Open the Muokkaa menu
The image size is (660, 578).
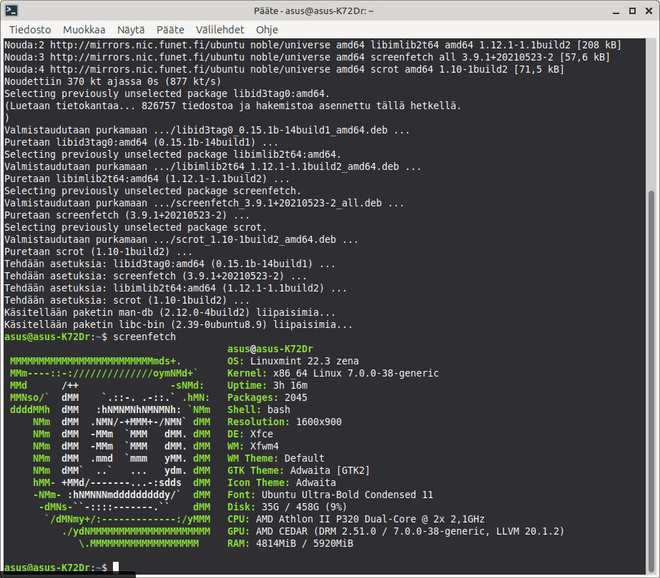pyautogui.click(x=84, y=30)
